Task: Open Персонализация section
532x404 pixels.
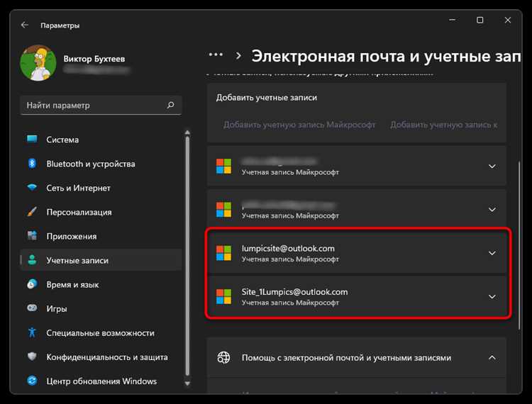Action: coord(101,212)
